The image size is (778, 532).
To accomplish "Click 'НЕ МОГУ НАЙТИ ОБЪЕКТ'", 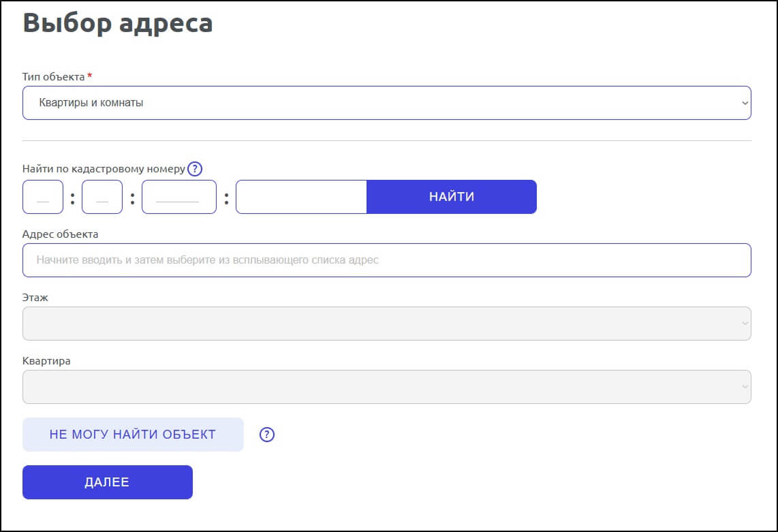I will [x=133, y=434].
